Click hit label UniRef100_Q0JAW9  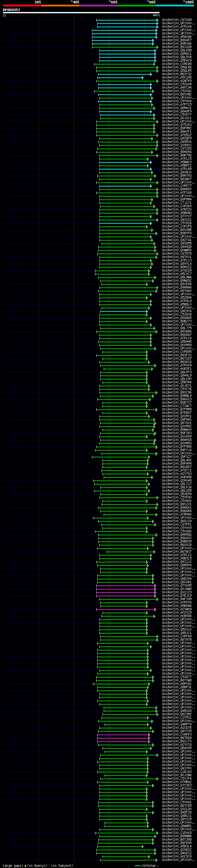tap(176, 589)
